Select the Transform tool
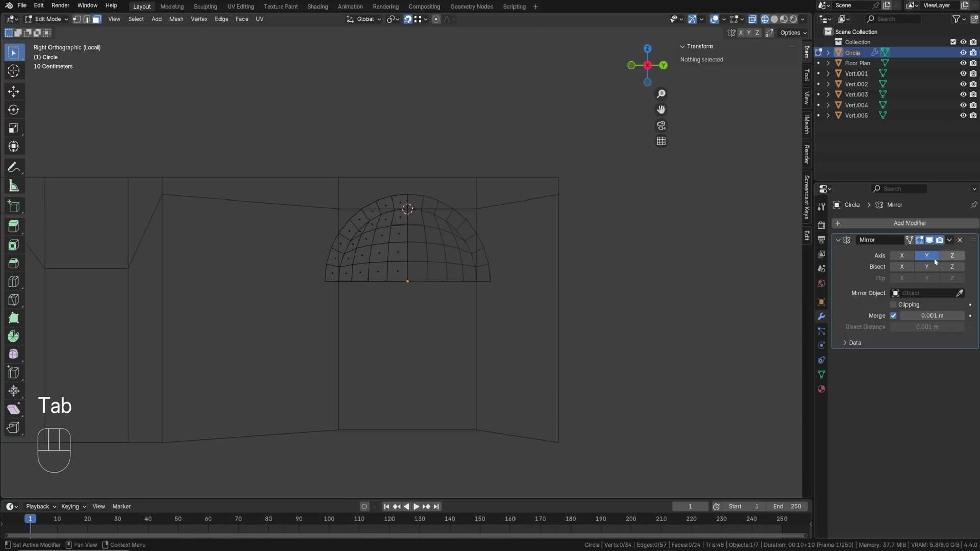This screenshot has width=980, height=551. [14, 147]
